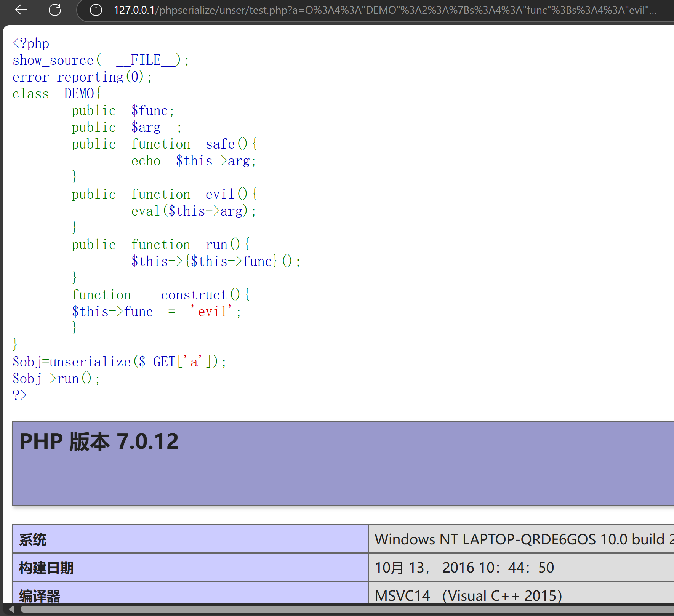The image size is (674, 616).
Task: Click the horizontal scrollbar left arrow
Action: coord(11,609)
